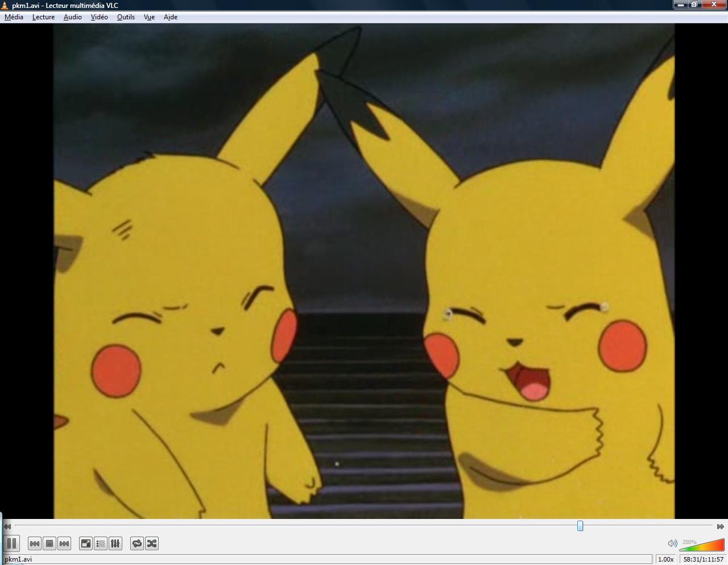Screen dimensions: 728x565
Task: Open extended settings equalizer icon
Action: [115, 543]
